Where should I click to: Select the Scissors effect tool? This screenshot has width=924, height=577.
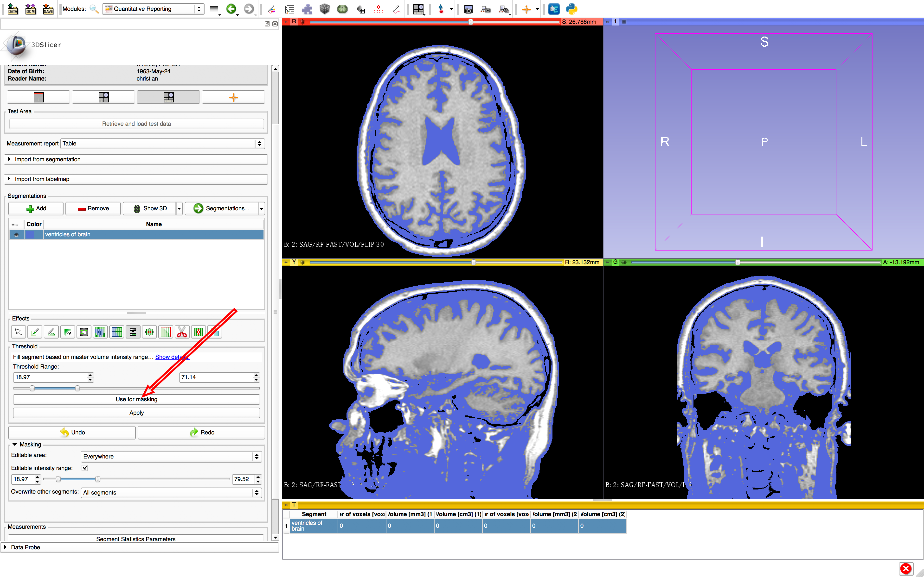click(182, 332)
